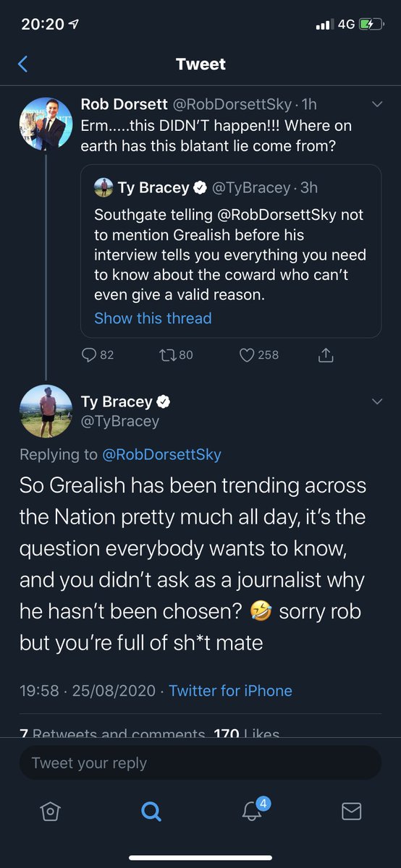The image size is (401, 868).
Task: Open the Search tab
Action: [150, 812]
